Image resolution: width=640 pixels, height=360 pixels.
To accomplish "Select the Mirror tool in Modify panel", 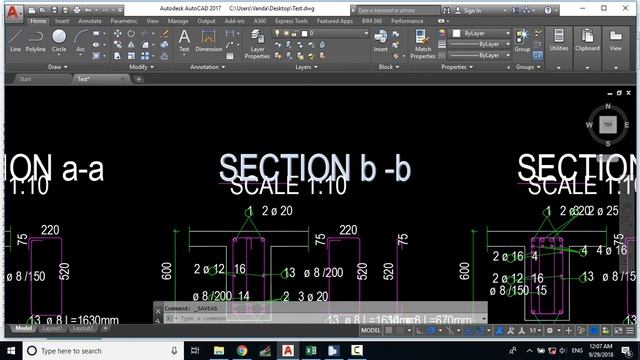I will [131, 44].
